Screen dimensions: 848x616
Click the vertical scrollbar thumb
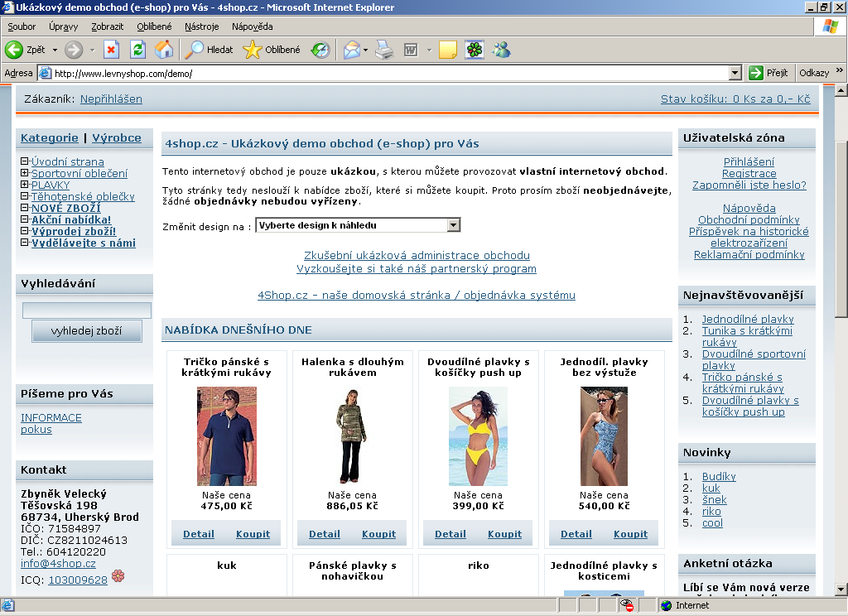pos(841,229)
